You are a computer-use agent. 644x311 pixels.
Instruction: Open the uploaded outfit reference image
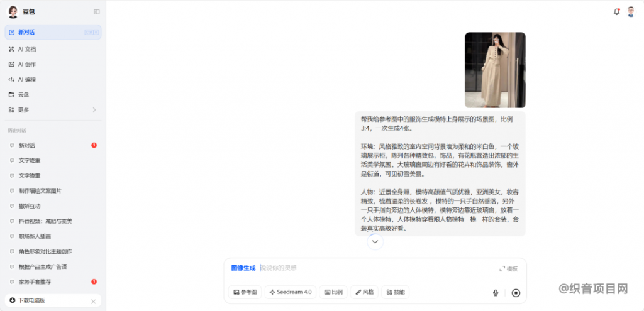pyautogui.click(x=495, y=70)
